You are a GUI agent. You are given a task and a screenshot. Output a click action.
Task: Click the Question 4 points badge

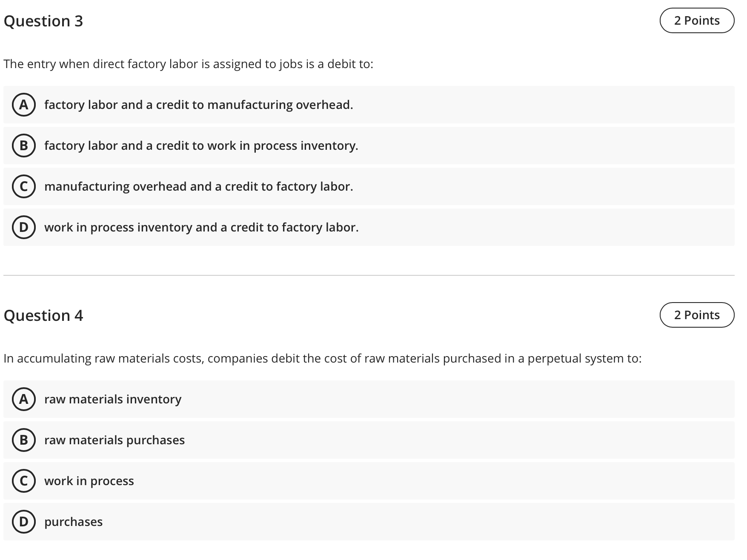(x=697, y=315)
